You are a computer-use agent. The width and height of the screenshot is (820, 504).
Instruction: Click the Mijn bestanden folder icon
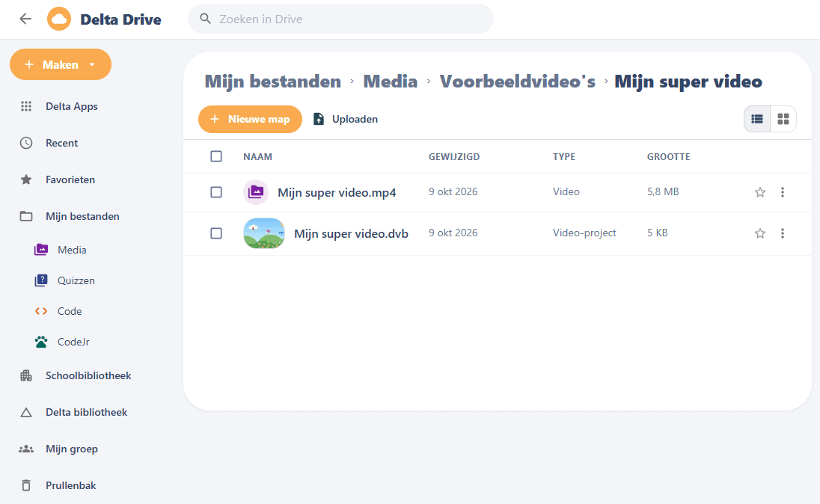tap(26, 216)
